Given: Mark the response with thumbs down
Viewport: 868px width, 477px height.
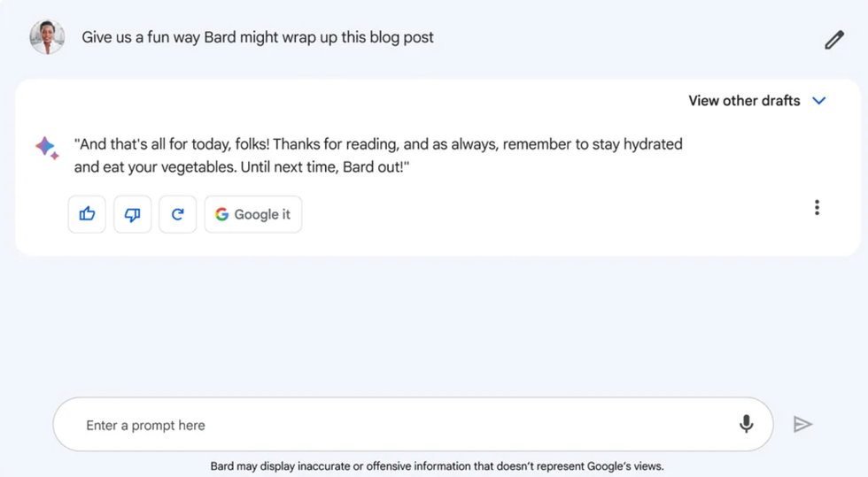Looking at the screenshot, I should (x=133, y=214).
